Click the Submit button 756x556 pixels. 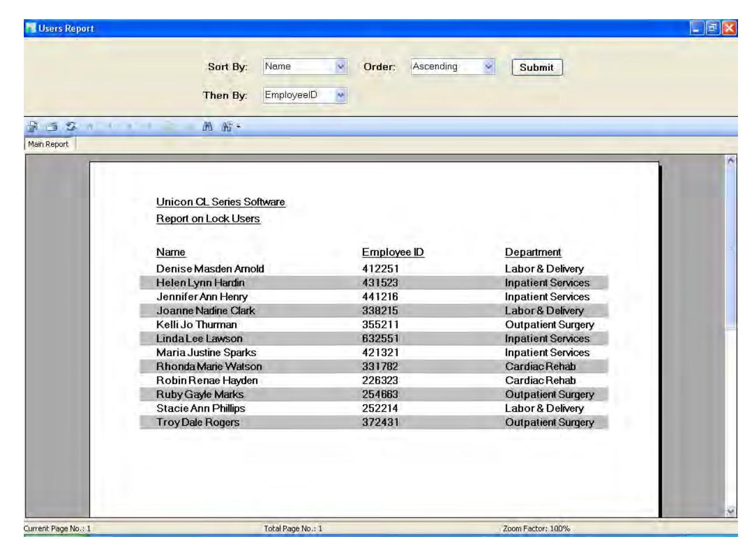[537, 67]
